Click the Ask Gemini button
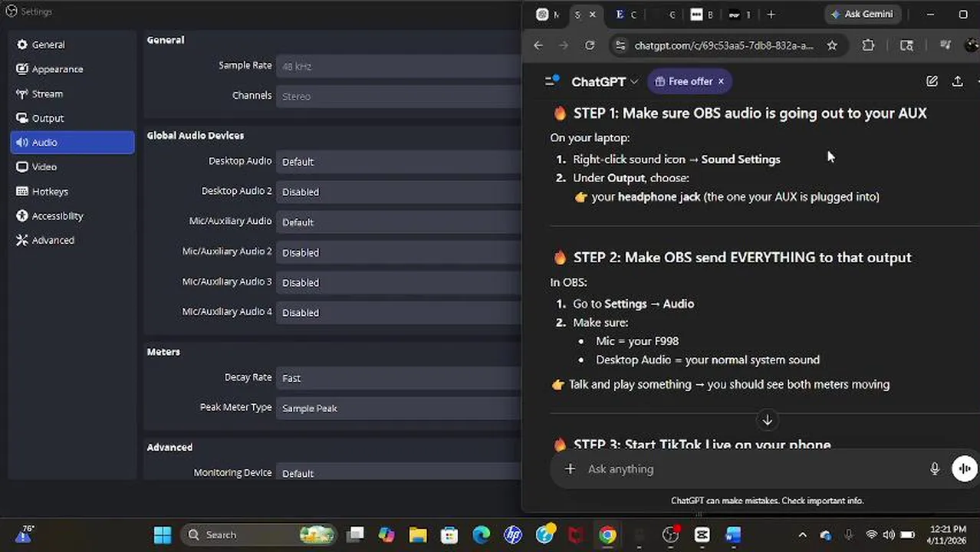Viewport: 980px width, 552px height. pyautogui.click(x=863, y=14)
